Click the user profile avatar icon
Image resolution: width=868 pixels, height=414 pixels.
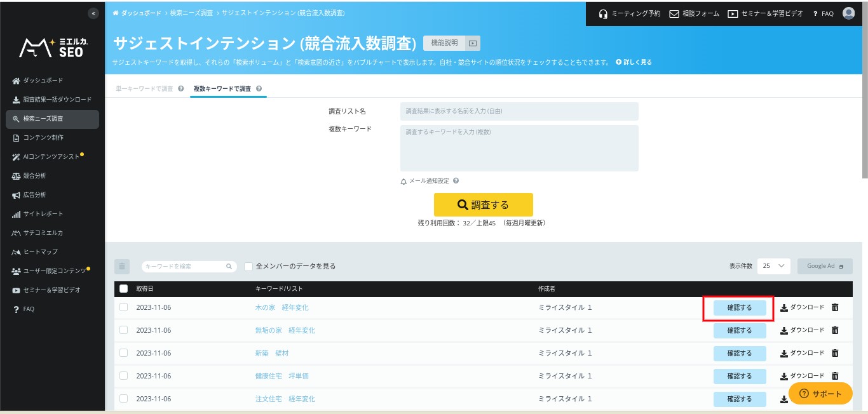coord(848,13)
